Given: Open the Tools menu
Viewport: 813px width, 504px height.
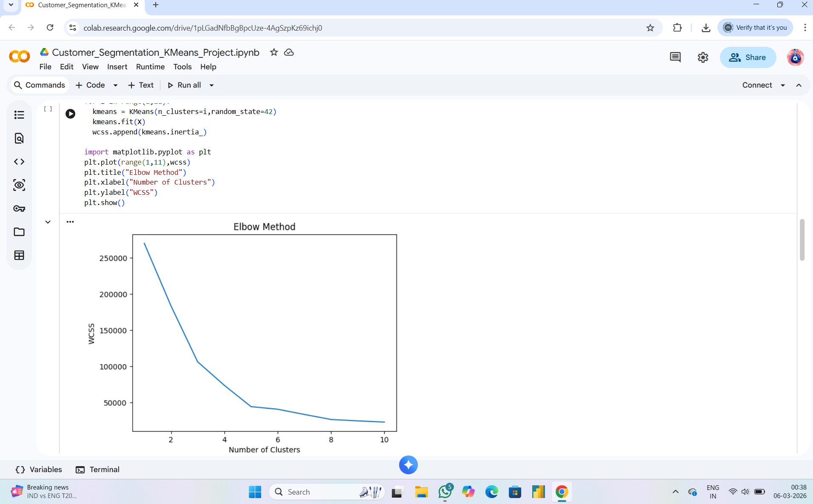Looking at the screenshot, I should 182,67.
